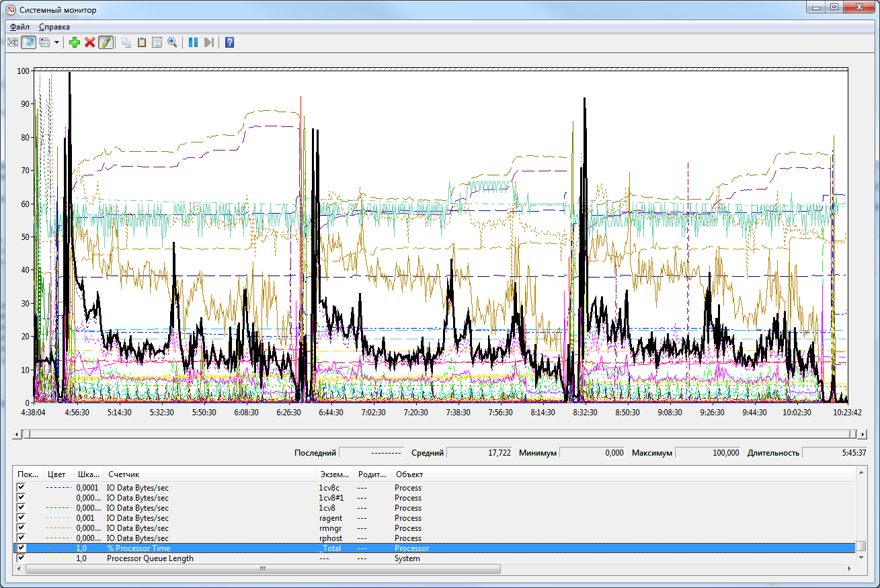Click the Paste counter list clipboard icon

tap(141, 42)
